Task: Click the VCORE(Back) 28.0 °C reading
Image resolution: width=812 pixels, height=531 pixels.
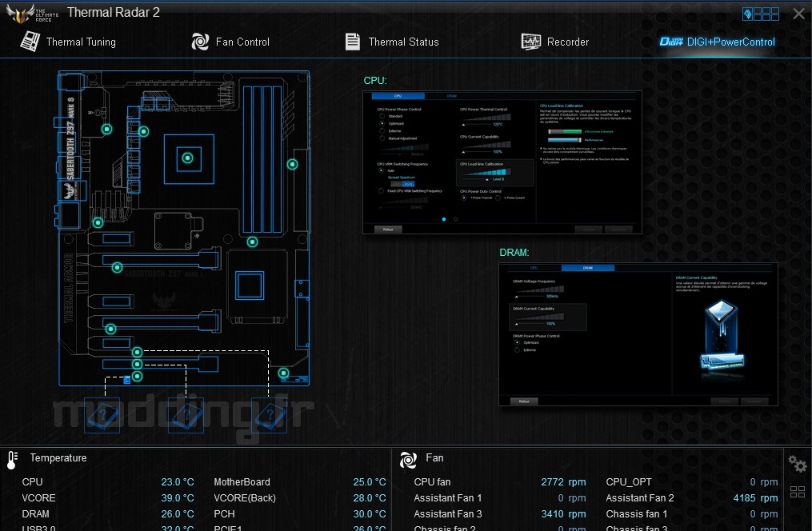Action: (x=300, y=498)
